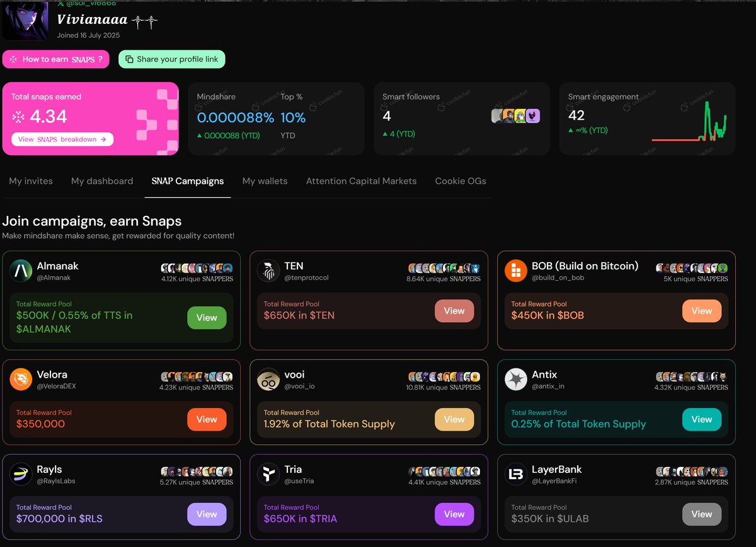The width and height of the screenshot is (756, 547).
Task: Click the @RaylsLabs handle
Action: (56, 481)
